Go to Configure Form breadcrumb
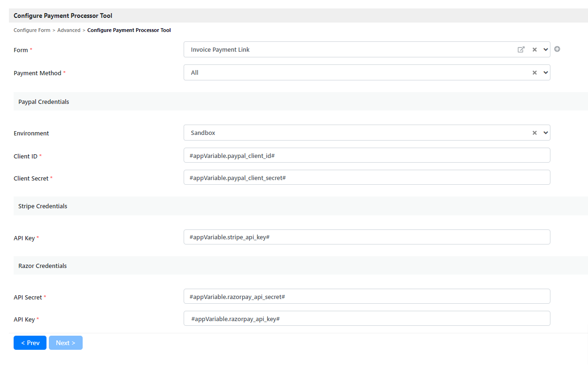588x378 pixels. [32, 30]
